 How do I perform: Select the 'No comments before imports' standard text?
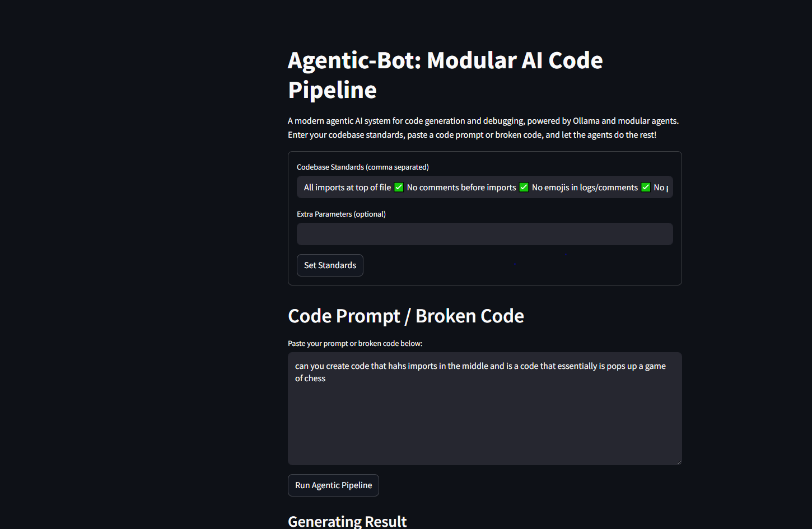click(x=461, y=187)
